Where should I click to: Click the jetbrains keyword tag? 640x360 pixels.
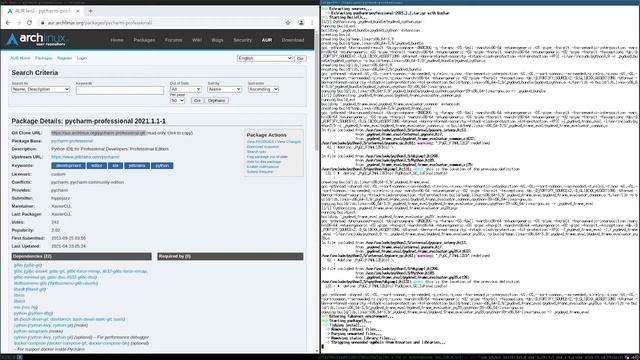[137, 166]
